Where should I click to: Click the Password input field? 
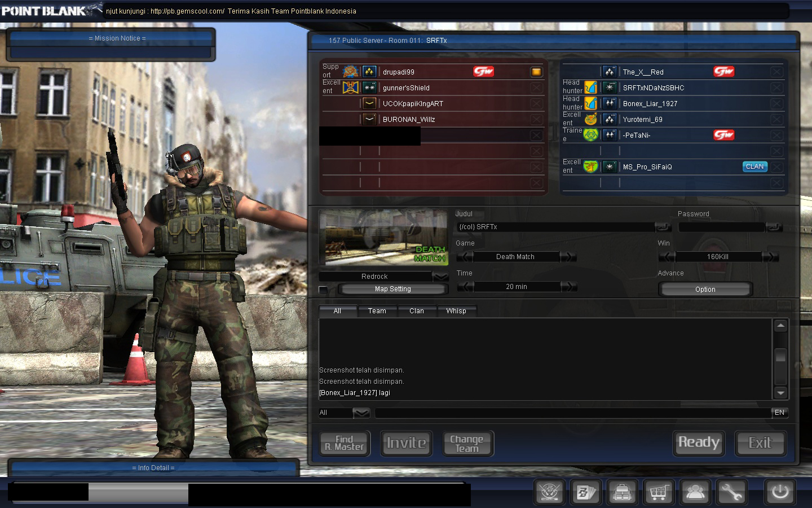pyautogui.click(x=721, y=227)
